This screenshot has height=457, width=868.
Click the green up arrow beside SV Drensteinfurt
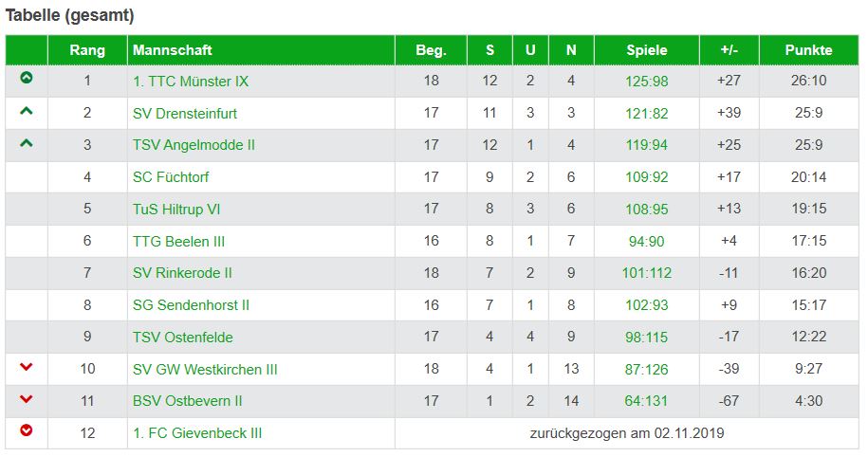[27, 112]
